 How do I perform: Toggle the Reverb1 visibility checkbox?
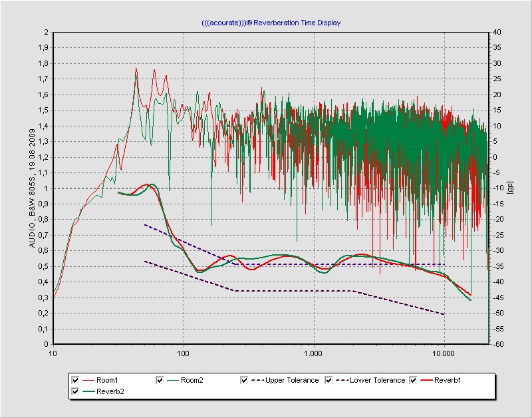click(x=414, y=380)
